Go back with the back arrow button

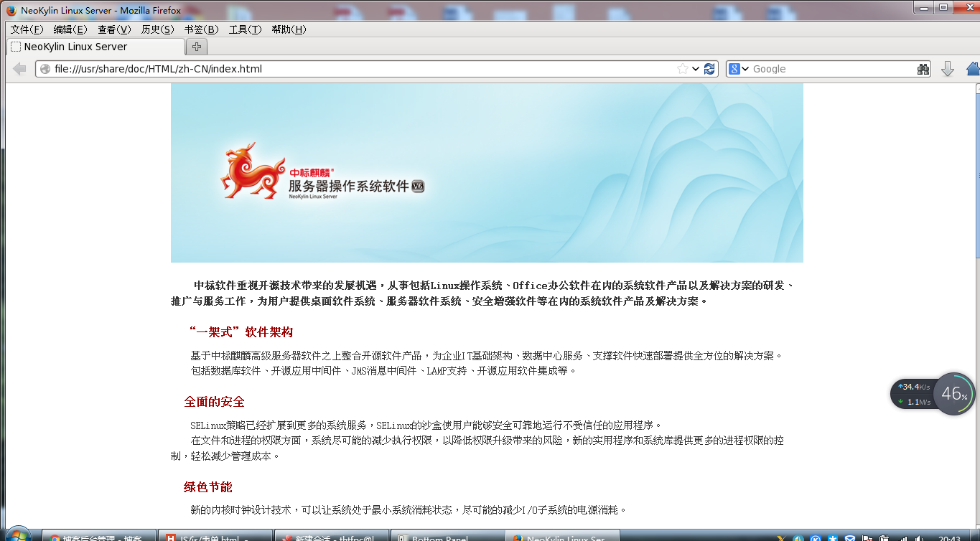tap(19, 69)
